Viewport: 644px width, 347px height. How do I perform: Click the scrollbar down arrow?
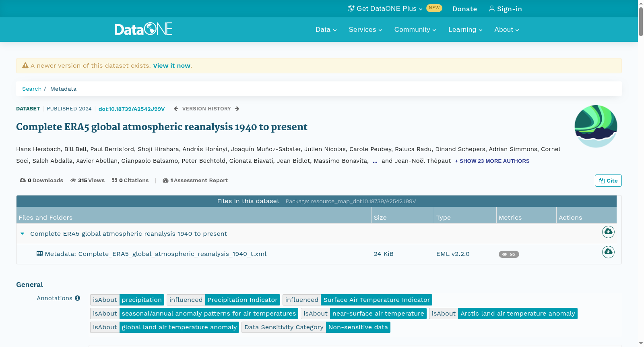pos(641,343)
